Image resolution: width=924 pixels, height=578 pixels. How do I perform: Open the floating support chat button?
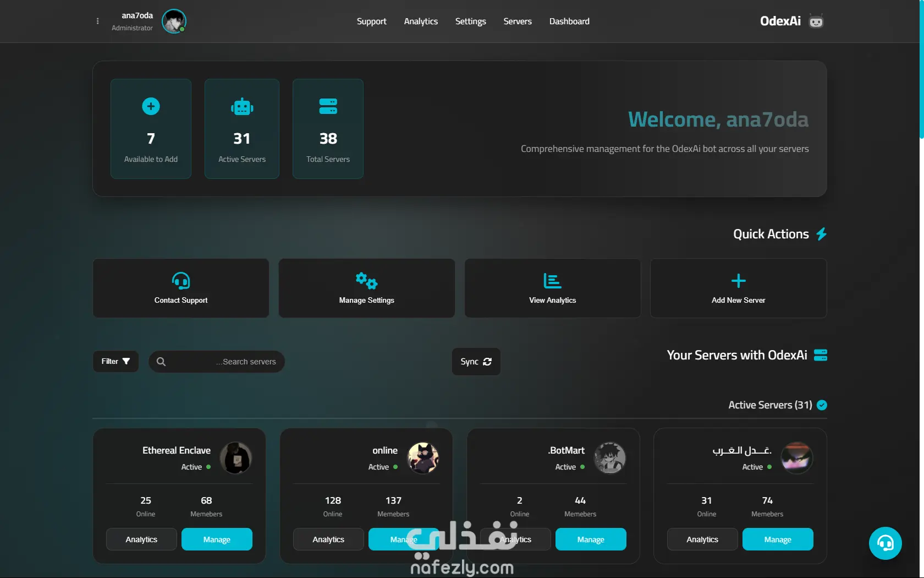[x=886, y=543]
